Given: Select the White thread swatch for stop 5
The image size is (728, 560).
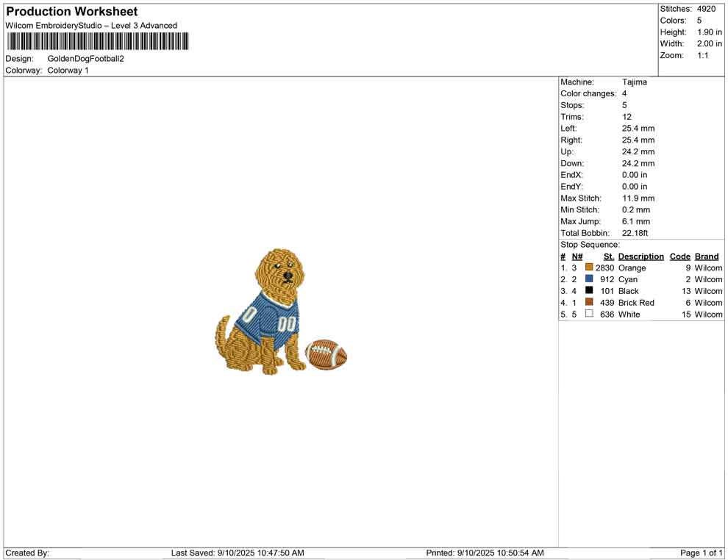Looking at the screenshot, I should tap(588, 314).
